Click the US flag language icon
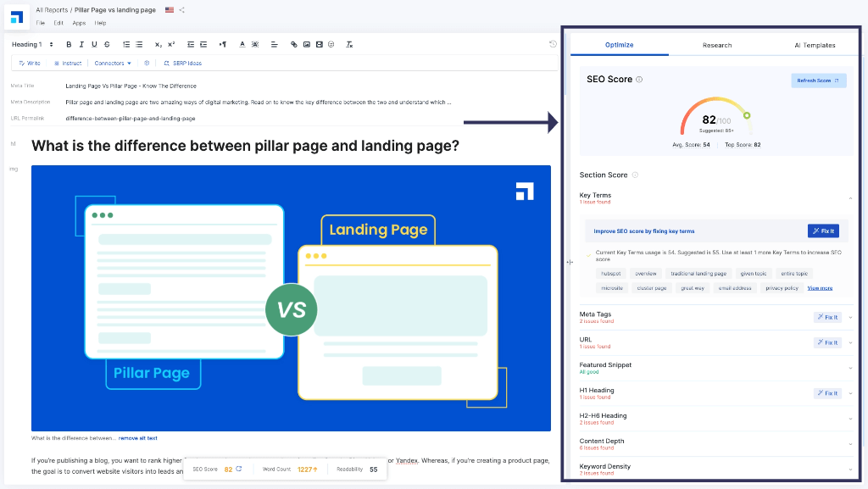 [170, 10]
